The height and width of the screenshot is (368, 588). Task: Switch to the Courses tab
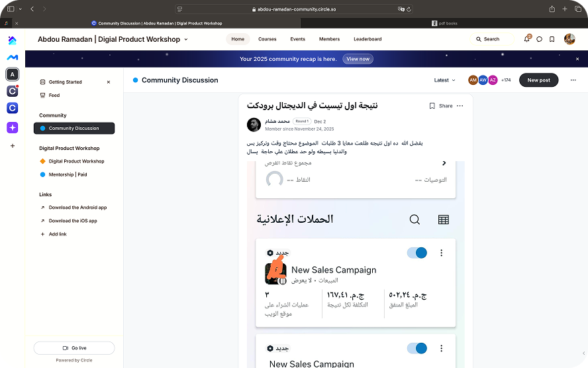coord(267,39)
